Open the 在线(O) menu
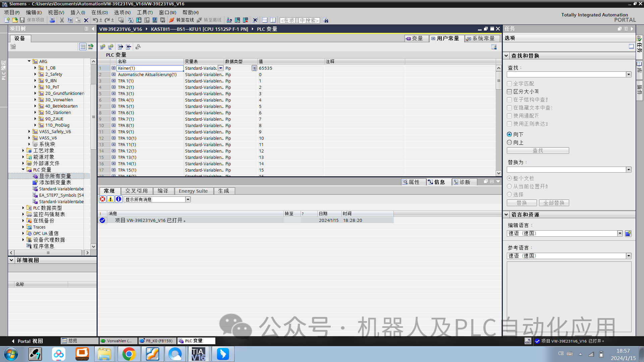This screenshot has height=362, width=644. pyautogui.click(x=99, y=12)
